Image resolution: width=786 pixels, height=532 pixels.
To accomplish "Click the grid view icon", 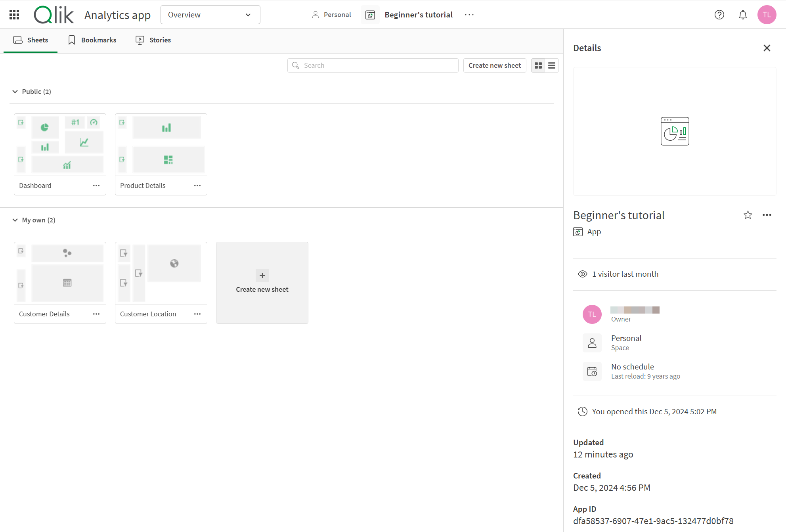I will [538, 65].
